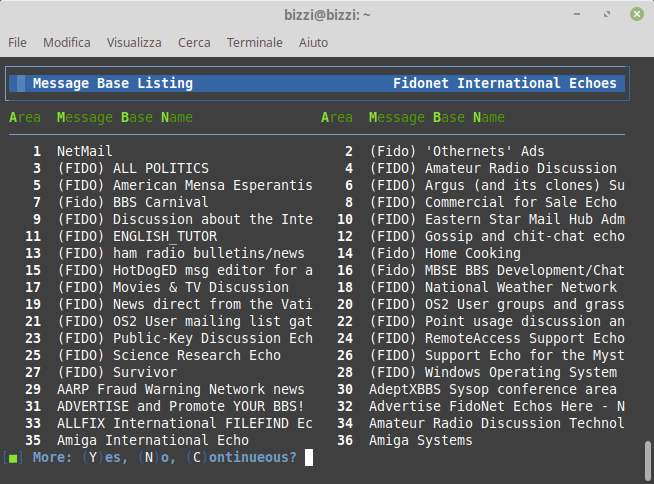Select (FIDO) Science Research Echo entry
654x484 pixels.
[169, 355]
